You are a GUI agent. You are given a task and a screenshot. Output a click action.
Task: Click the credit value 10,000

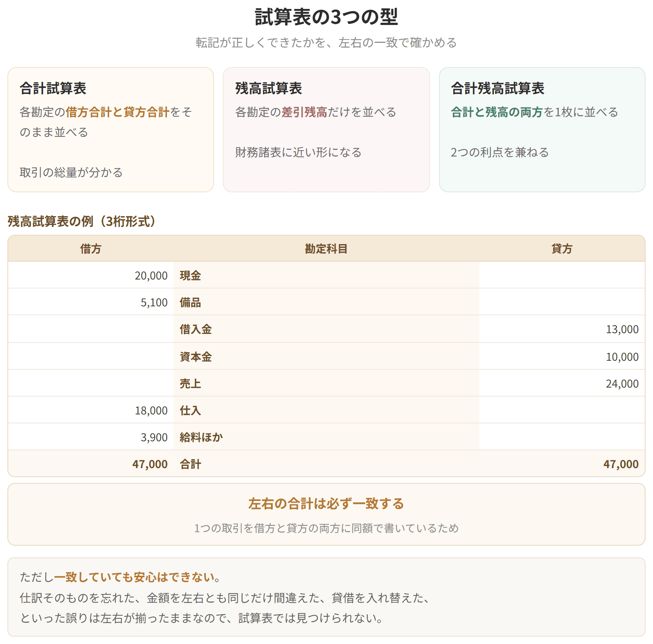pyautogui.click(x=622, y=357)
